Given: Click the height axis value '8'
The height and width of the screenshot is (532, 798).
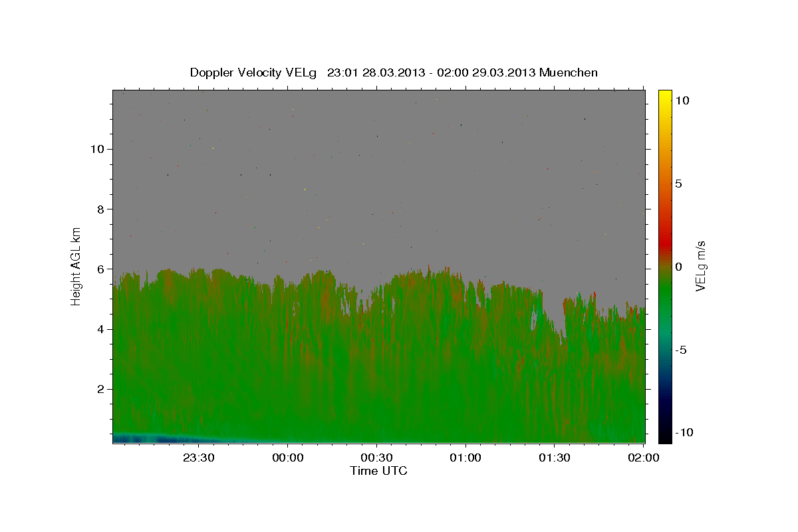Looking at the screenshot, I should click(100, 209).
